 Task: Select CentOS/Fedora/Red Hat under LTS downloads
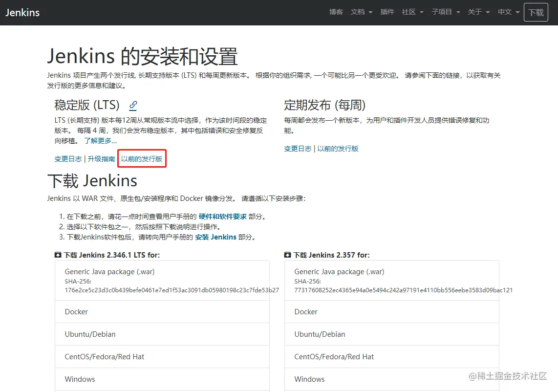162,356
